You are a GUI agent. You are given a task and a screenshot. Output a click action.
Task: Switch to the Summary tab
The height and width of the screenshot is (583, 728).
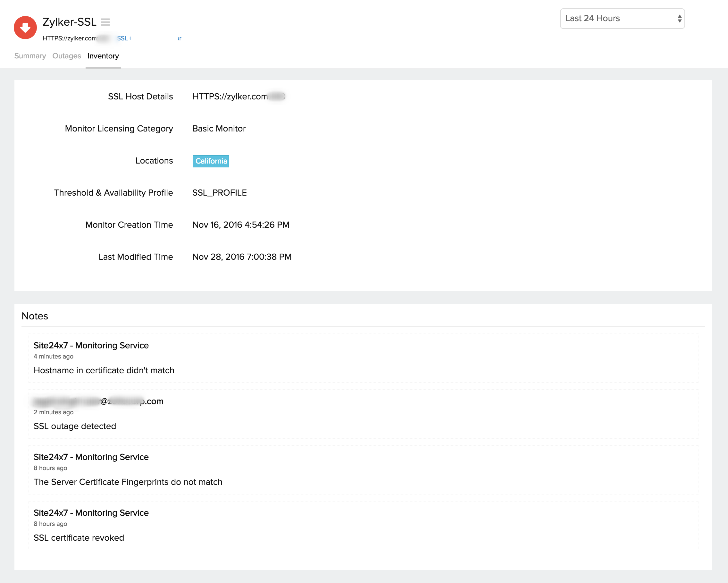pyautogui.click(x=30, y=56)
